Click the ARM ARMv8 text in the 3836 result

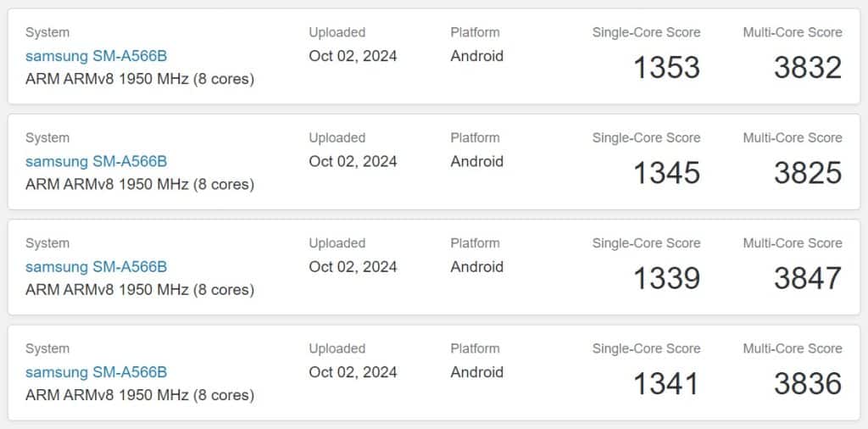pyautogui.click(x=70, y=395)
